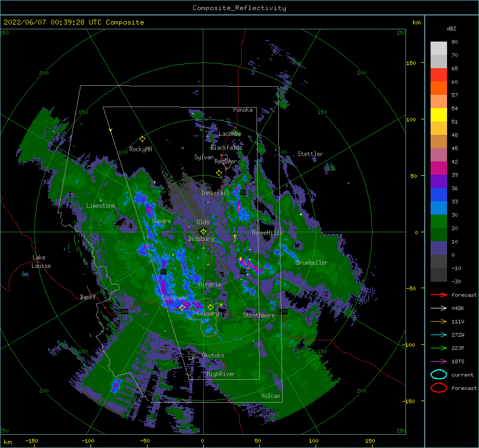Click the 150 tick on right axis
Viewport: 479px width, 448px height.
point(411,63)
